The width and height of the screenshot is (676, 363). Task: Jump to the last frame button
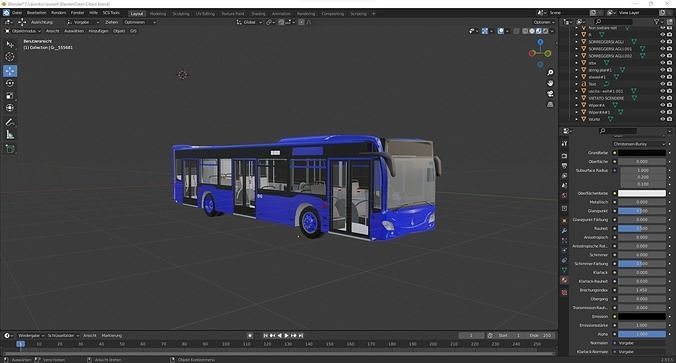pyautogui.click(x=301, y=335)
